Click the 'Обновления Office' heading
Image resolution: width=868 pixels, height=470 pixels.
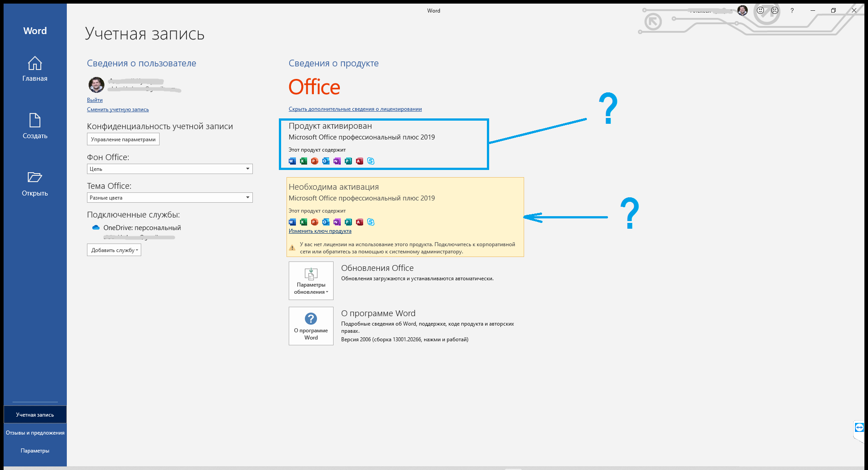378,268
